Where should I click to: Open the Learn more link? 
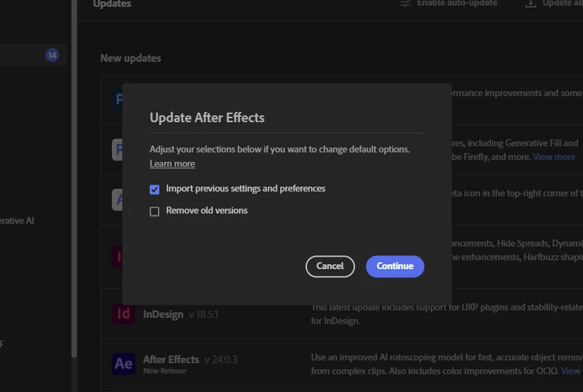click(172, 163)
